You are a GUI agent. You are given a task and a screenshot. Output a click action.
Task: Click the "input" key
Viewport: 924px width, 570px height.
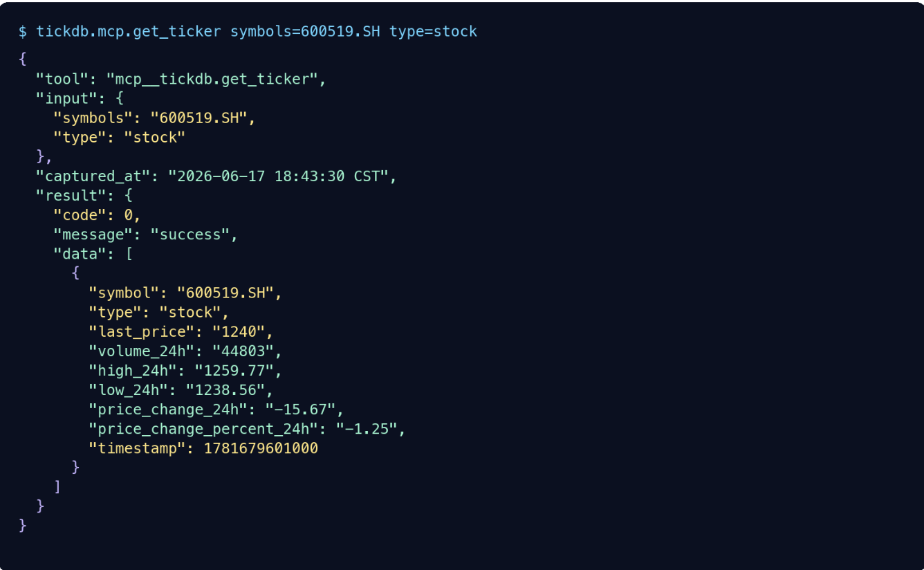[66, 99]
